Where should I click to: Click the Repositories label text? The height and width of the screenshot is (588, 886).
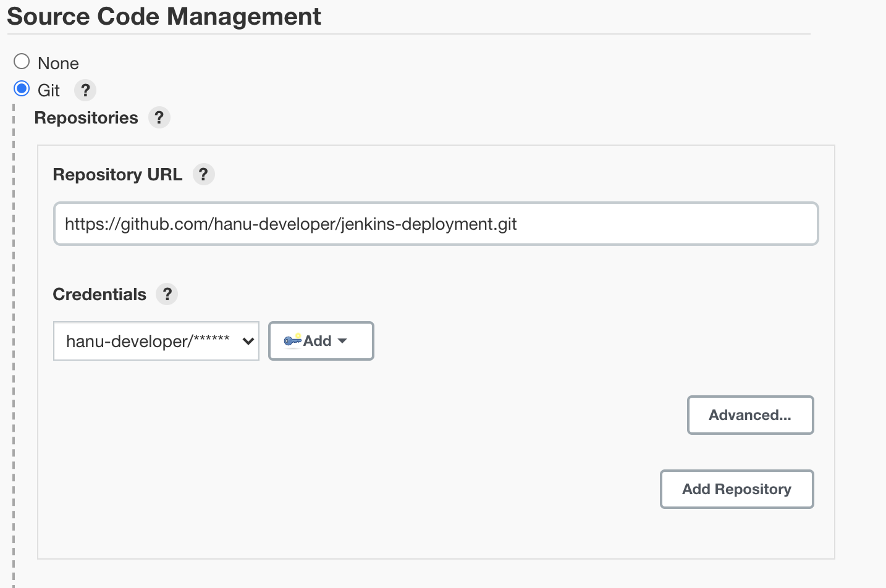pos(86,117)
